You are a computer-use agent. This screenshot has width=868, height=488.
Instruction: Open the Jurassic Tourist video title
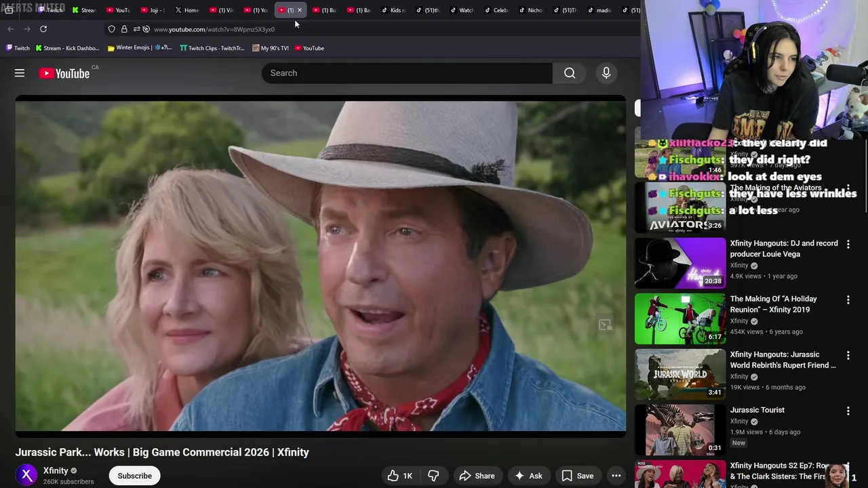(x=757, y=410)
